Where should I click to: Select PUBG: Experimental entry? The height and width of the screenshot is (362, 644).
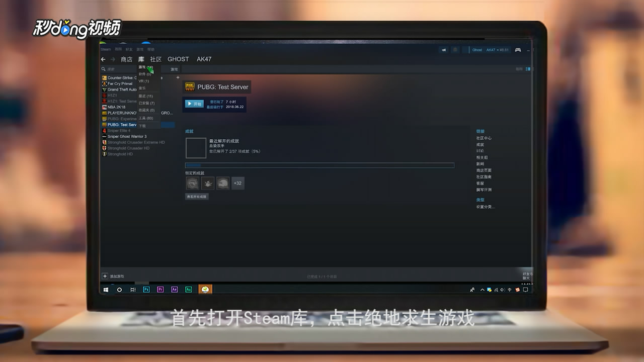(x=119, y=119)
